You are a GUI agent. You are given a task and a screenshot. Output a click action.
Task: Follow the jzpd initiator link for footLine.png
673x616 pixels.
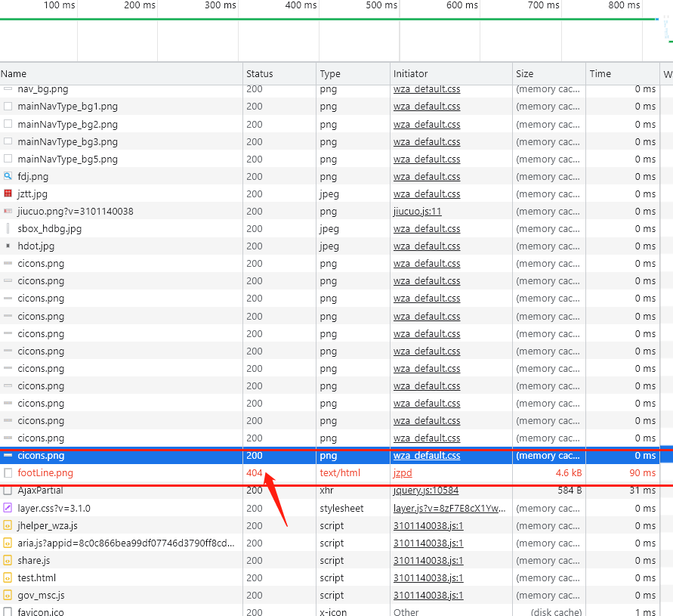(403, 473)
